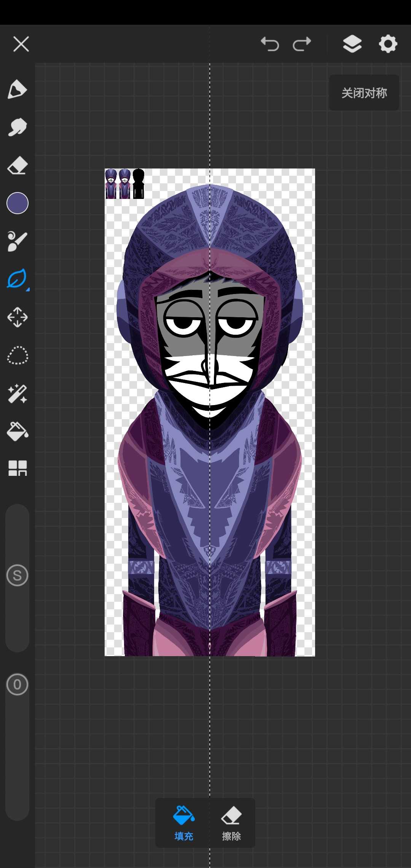Select the move transform tool
This screenshot has height=868, width=411.
17,317
